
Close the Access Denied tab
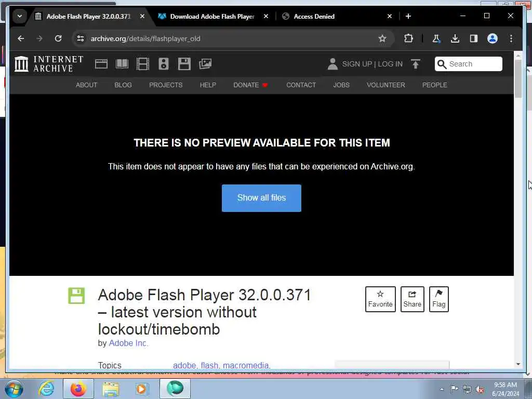(x=390, y=16)
